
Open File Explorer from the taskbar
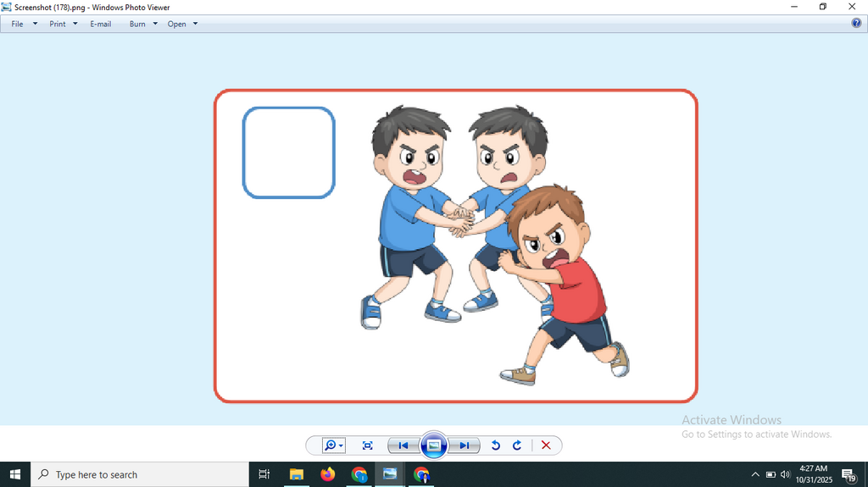point(297,474)
